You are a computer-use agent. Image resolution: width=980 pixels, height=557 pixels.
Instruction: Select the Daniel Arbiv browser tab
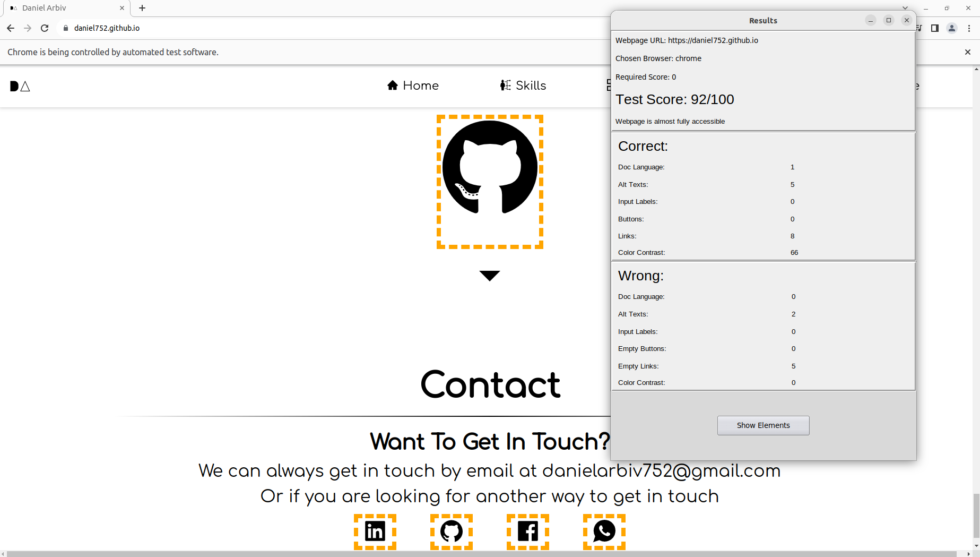point(66,8)
